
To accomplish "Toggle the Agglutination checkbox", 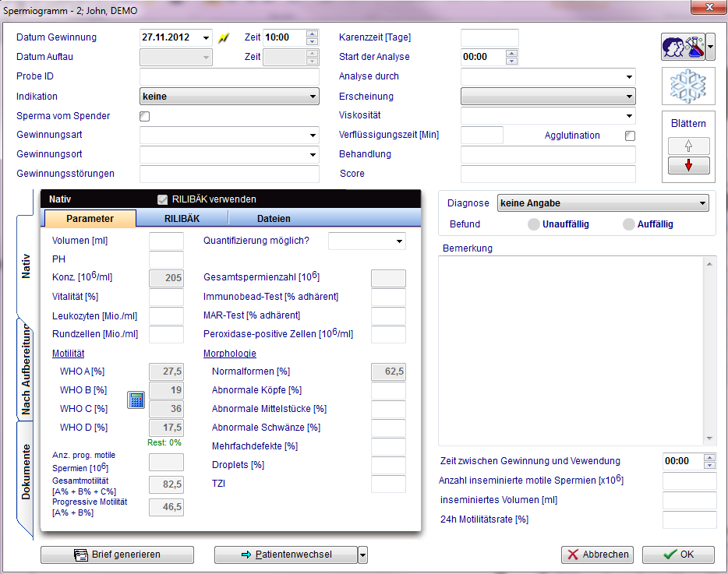I will click(x=630, y=136).
